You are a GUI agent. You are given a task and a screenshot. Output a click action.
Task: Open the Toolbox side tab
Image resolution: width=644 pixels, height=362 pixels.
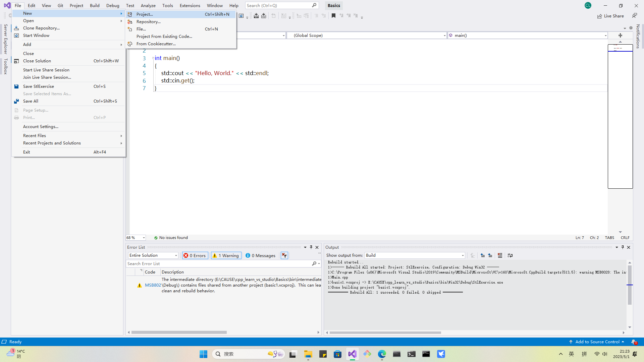pyautogui.click(x=5, y=66)
